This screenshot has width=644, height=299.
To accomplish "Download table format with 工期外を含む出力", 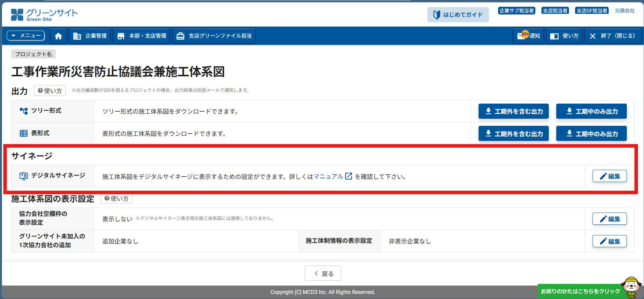I will 514,134.
